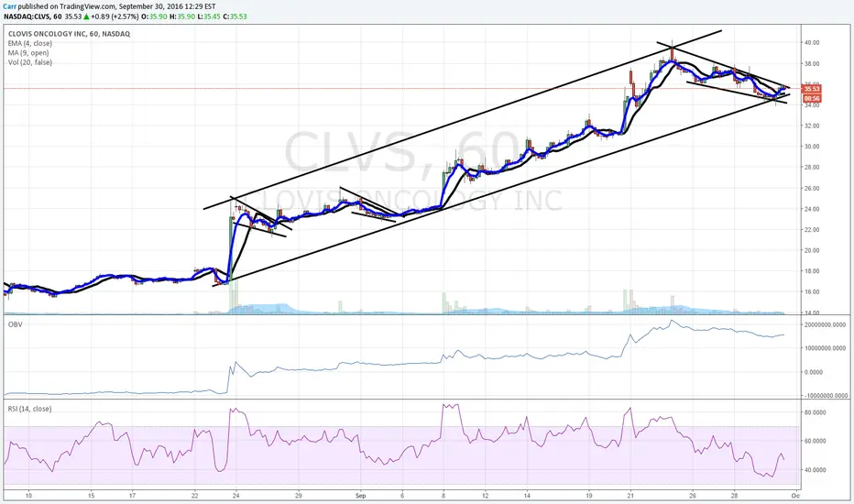
Task: Click the '29' date label on time axis
Action: [299, 496]
